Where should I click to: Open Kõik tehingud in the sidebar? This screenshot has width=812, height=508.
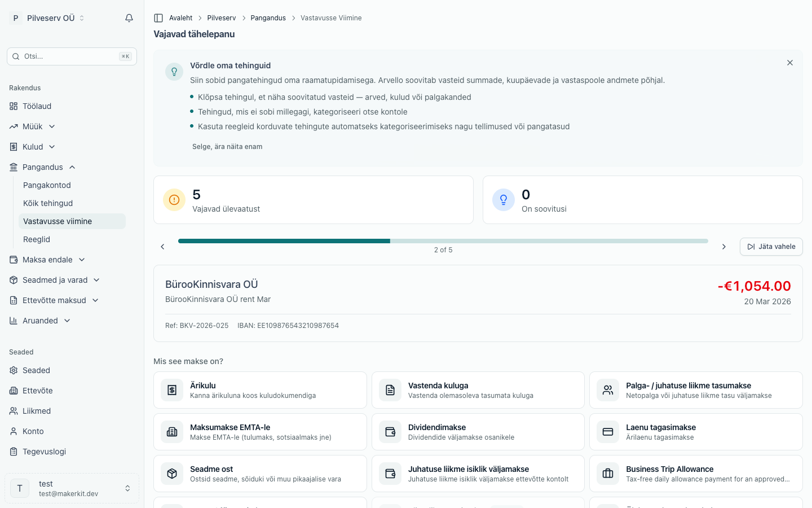pyautogui.click(x=72, y=203)
